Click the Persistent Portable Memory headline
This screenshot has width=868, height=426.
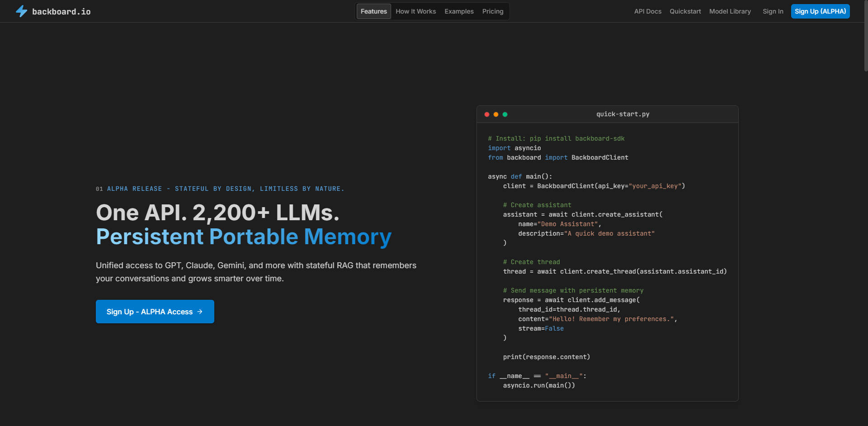coord(243,237)
